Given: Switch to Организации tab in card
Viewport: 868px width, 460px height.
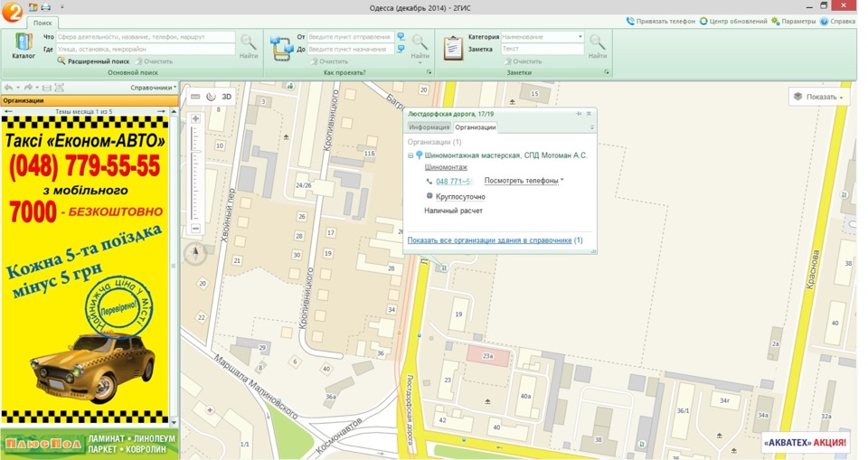Looking at the screenshot, I should [476, 127].
